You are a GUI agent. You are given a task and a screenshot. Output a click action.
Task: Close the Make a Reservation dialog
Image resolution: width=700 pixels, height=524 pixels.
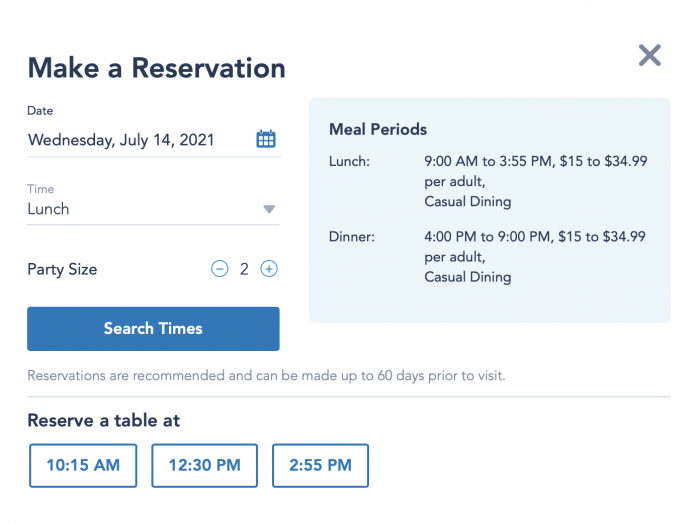[x=650, y=55]
